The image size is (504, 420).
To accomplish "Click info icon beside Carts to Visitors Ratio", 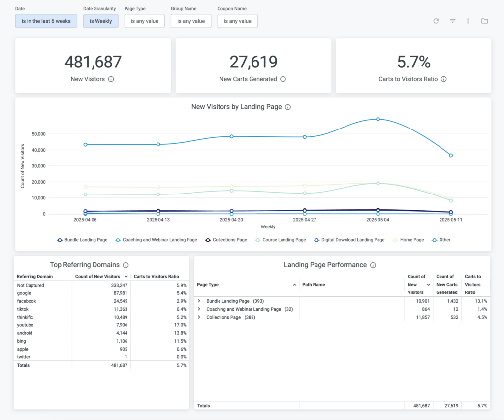I will [443, 79].
